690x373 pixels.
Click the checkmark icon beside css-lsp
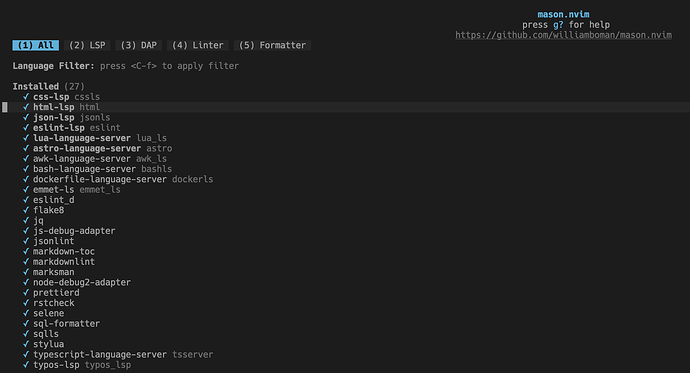26,97
